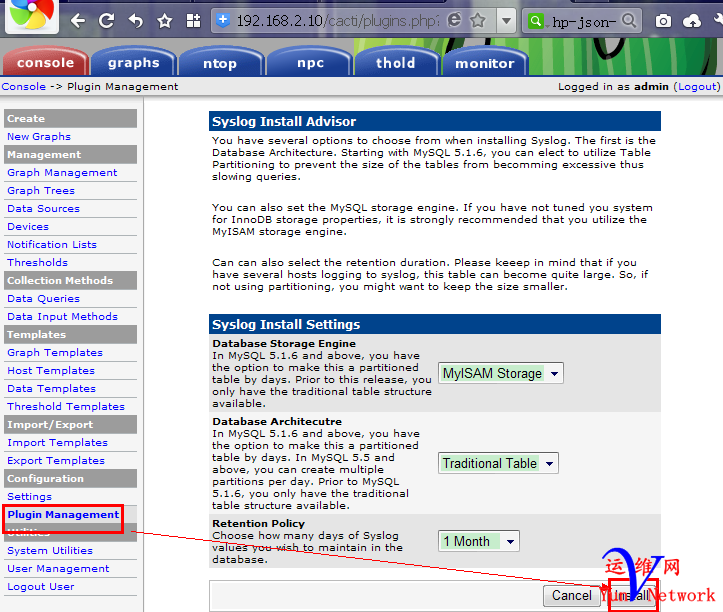Open the Traditional Table architecture dropdown
This screenshot has height=612, width=723.
point(498,463)
